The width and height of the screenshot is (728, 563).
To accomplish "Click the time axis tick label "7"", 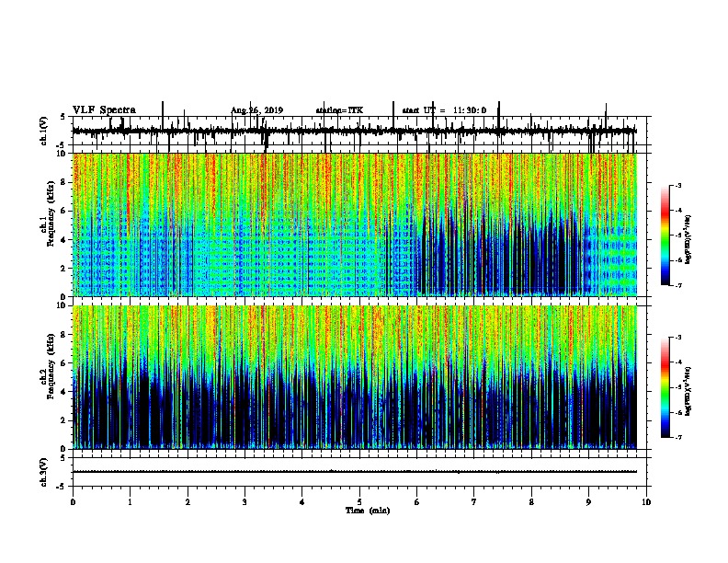I will tap(474, 502).
